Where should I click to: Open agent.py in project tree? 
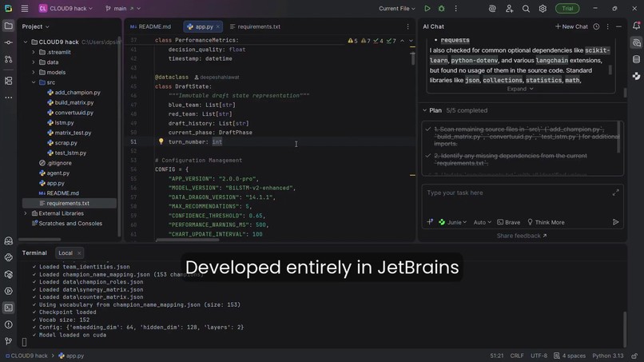[58, 173]
